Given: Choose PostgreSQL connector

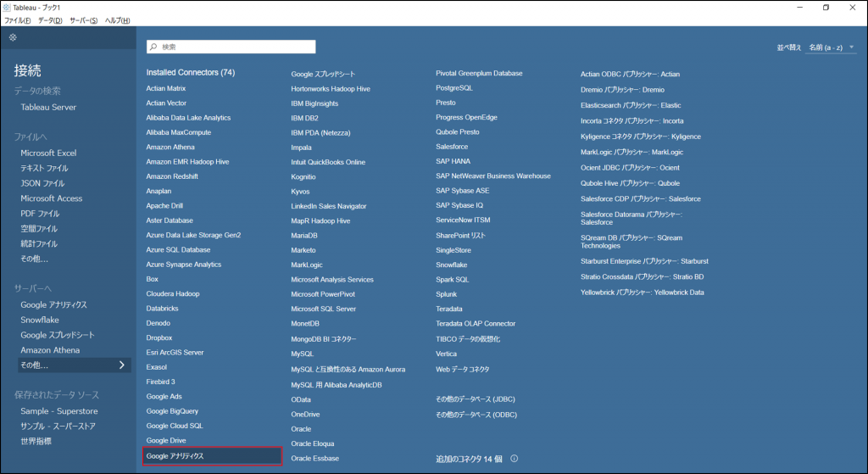Looking at the screenshot, I should pyautogui.click(x=454, y=88).
